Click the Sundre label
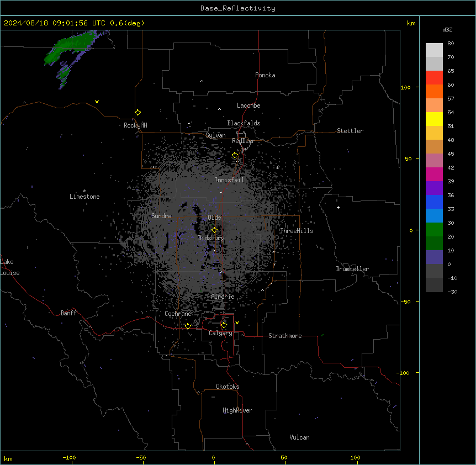476x465 pixels. click(x=161, y=216)
